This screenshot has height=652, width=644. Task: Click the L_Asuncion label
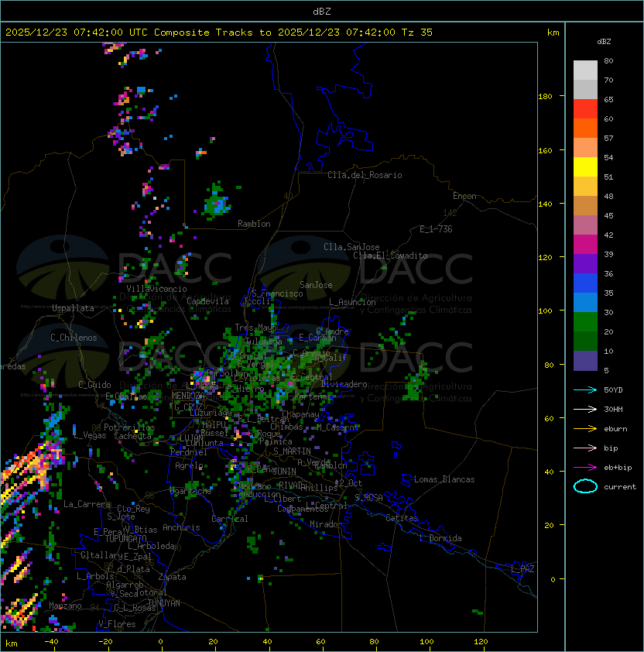click(x=352, y=302)
